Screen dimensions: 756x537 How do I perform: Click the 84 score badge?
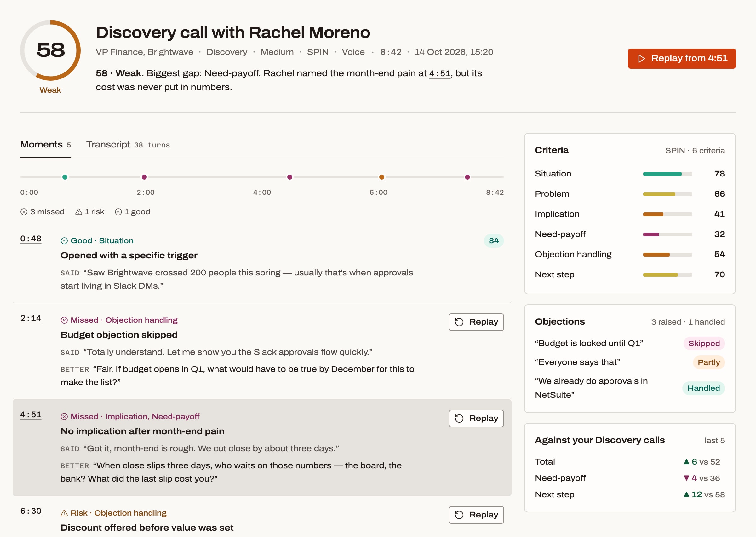(494, 241)
